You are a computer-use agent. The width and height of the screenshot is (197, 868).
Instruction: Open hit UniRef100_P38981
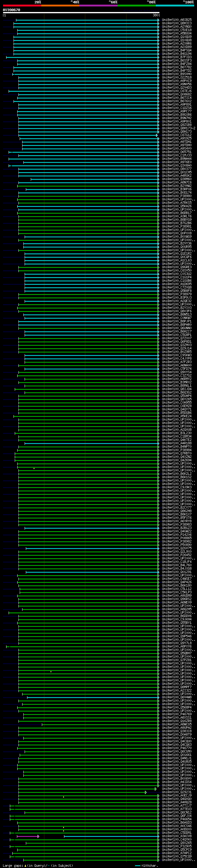(177, 226)
